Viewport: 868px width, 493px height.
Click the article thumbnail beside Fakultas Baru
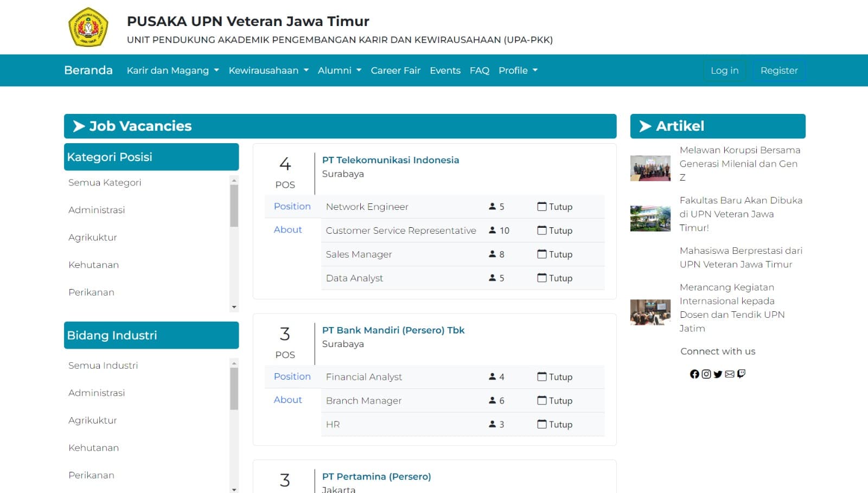(650, 218)
